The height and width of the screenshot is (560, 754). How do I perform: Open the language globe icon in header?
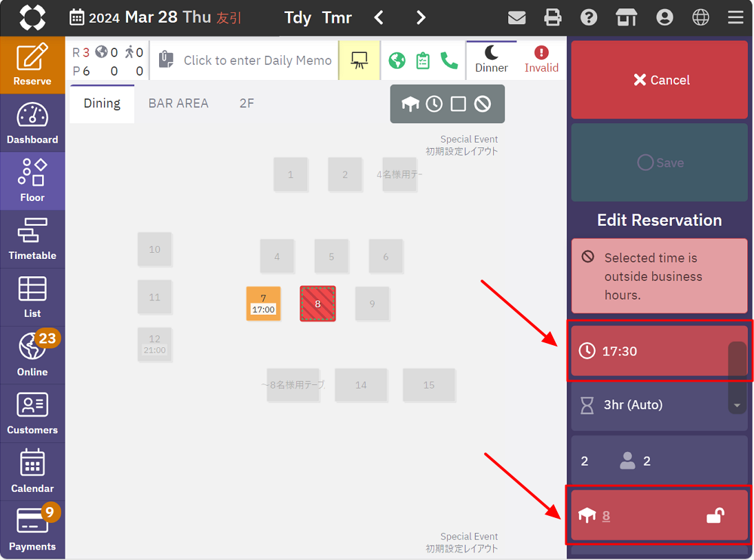[700, 18]
